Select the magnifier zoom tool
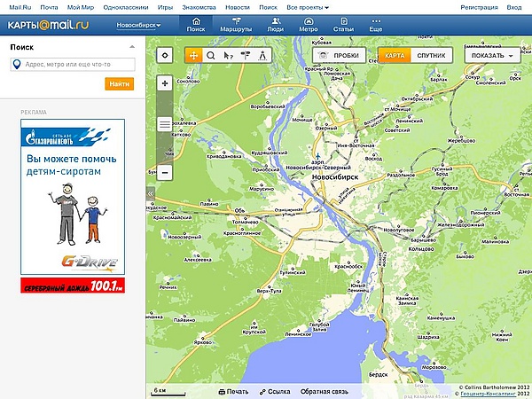 [x=211, y=55]
